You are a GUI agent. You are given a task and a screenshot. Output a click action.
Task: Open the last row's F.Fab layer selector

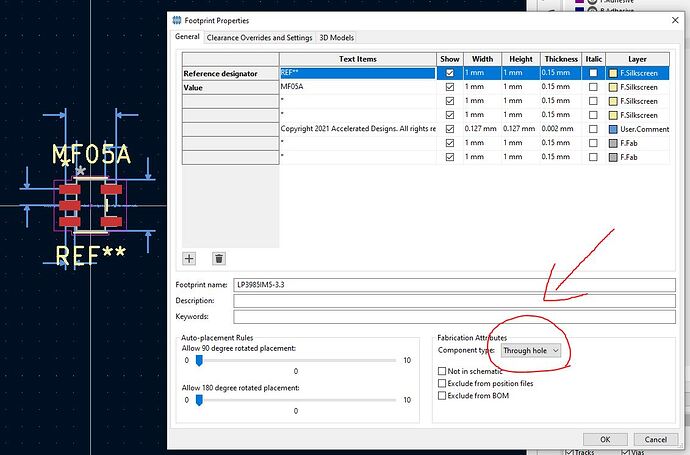[638, 157]
